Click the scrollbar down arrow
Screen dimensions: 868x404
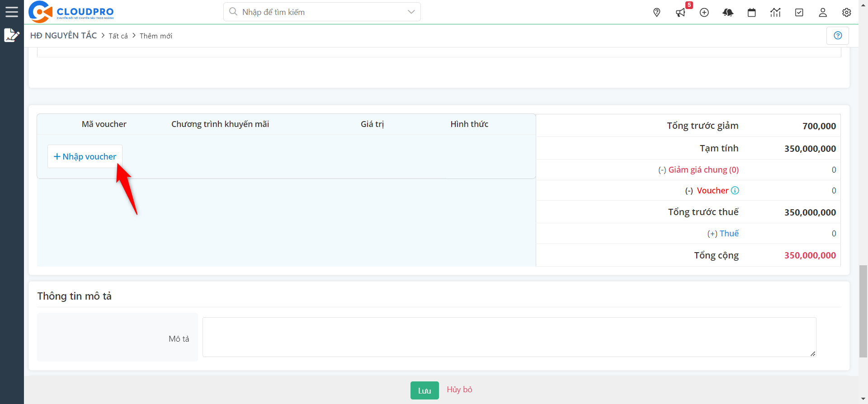pyautogui.click(x=863, y=399)
